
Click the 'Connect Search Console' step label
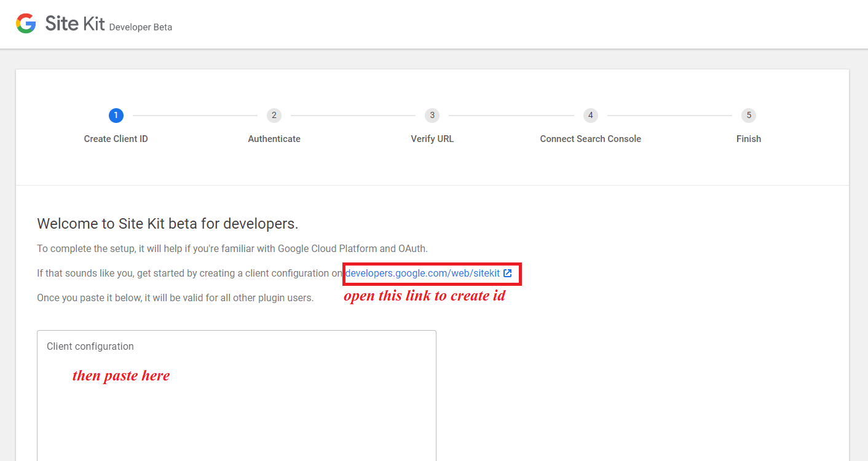pos(590,139)
